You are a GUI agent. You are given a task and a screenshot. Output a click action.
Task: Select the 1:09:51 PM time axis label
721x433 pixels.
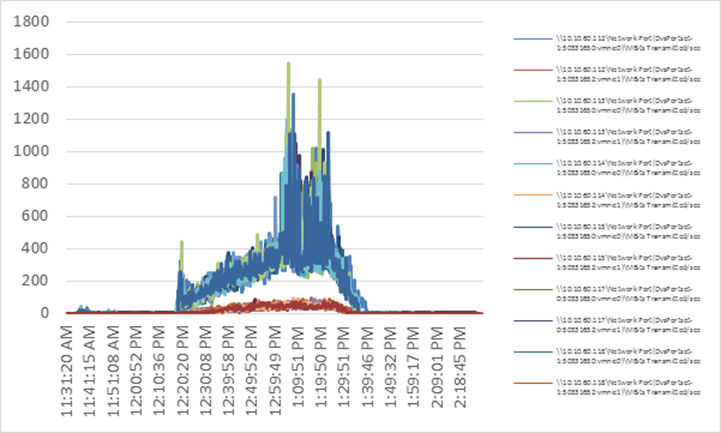pyautogui.click(x=298, y=367)
